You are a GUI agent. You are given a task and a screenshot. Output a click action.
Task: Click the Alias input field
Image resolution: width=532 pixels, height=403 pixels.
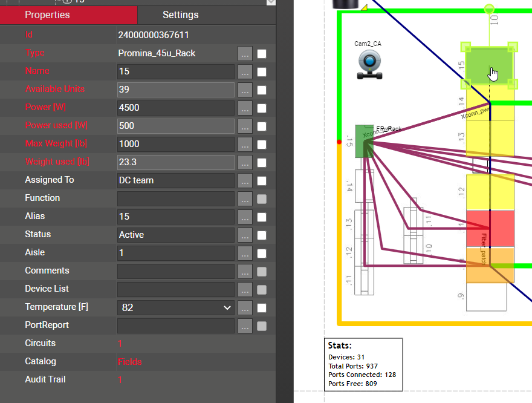[175, 217]
